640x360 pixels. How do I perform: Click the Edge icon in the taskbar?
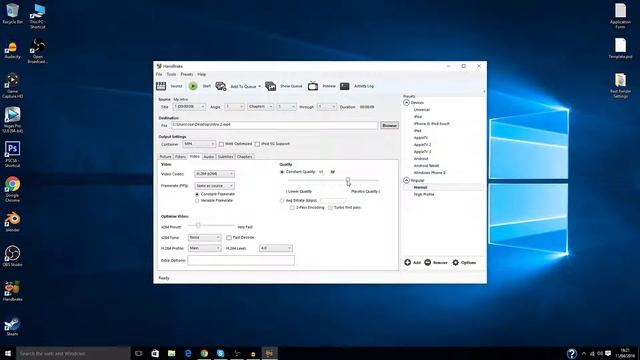188,353
